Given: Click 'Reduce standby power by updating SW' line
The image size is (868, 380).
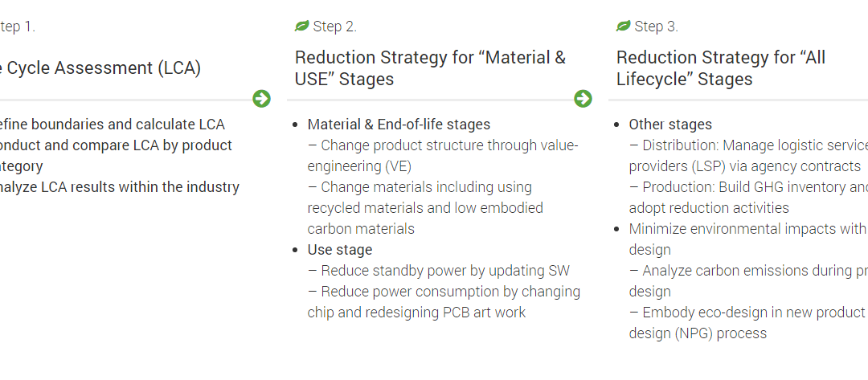Looking at the screenshot, I should (439, 271).
